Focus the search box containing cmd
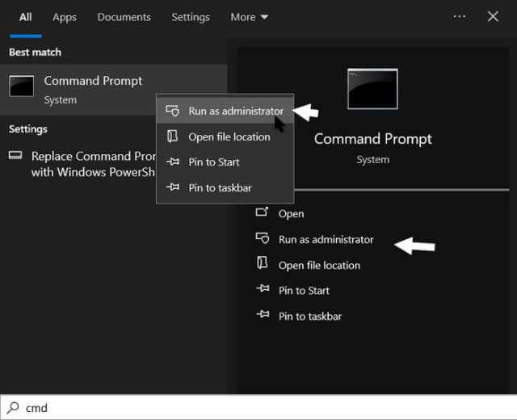The height and width of the screenshot is (420, 517). pos(258,407)
